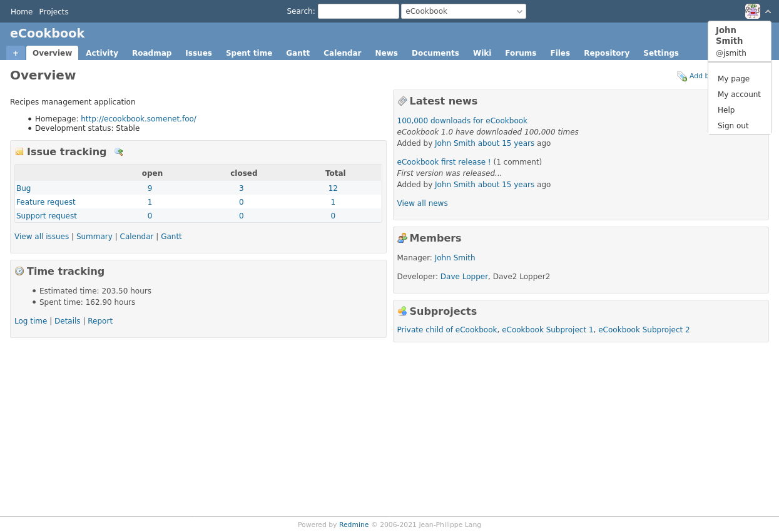This screenshot has height=532, width=779.
Task: Click the Search label link
Action: coord(300,11)
